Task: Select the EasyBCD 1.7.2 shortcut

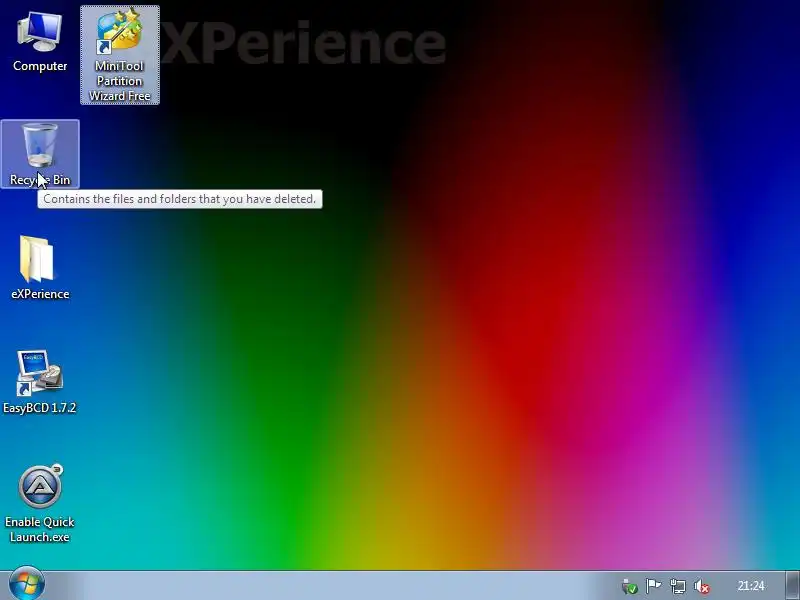Action: point(40,382)
